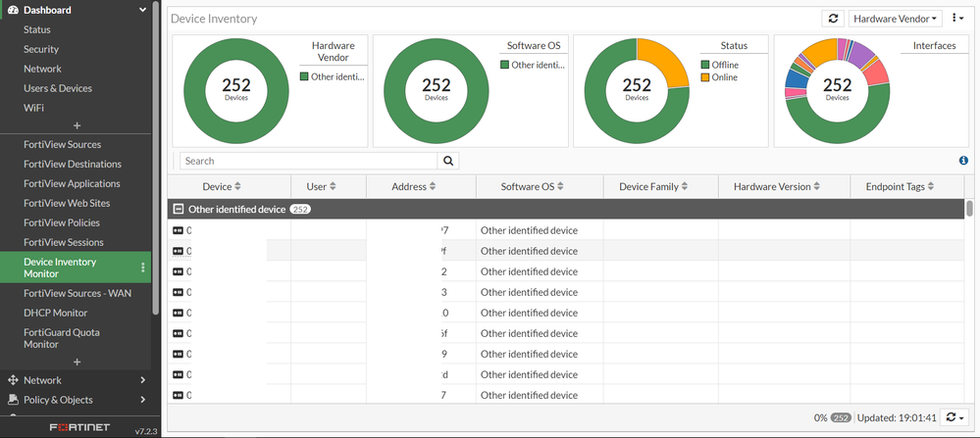Click the refresh icon beside Hardware Vendor

tap(833, 18)
